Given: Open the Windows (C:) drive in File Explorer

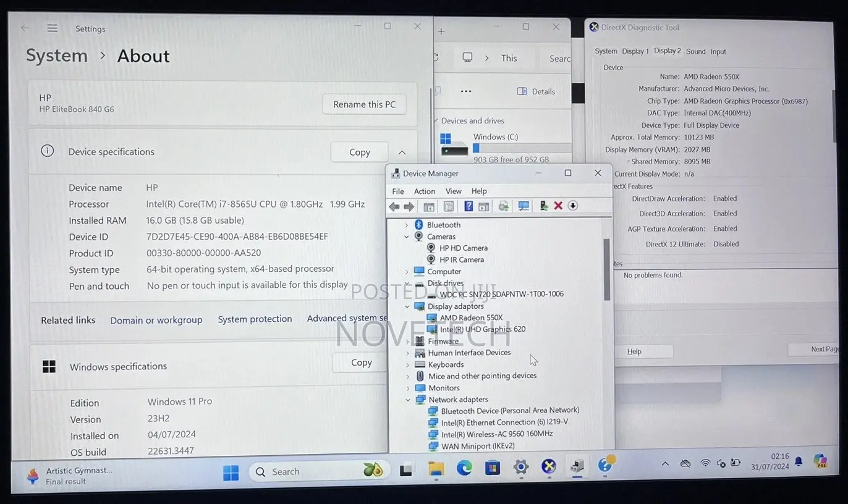Looking at the screenshot, I should (x=506, y=147).
